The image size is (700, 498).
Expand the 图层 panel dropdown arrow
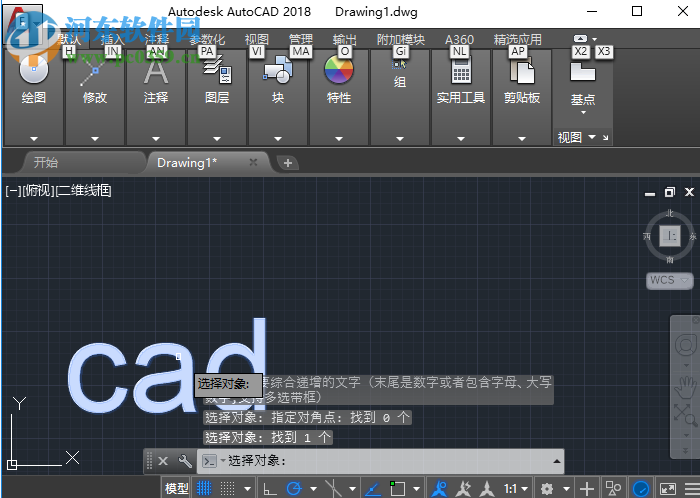click(217, 139)
